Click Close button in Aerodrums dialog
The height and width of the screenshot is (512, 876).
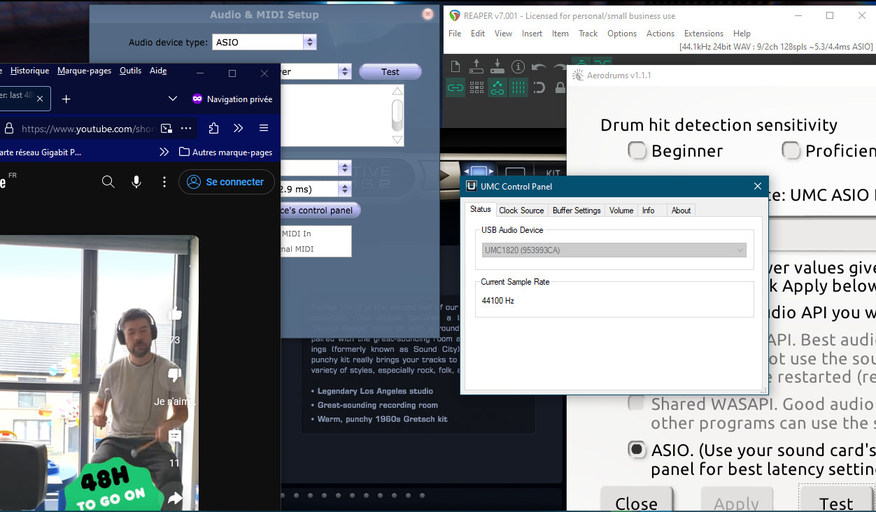[636, 502]
